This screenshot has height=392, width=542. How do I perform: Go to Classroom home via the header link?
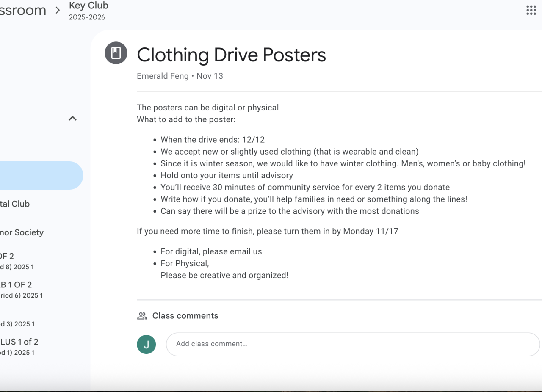coord(23,10)
